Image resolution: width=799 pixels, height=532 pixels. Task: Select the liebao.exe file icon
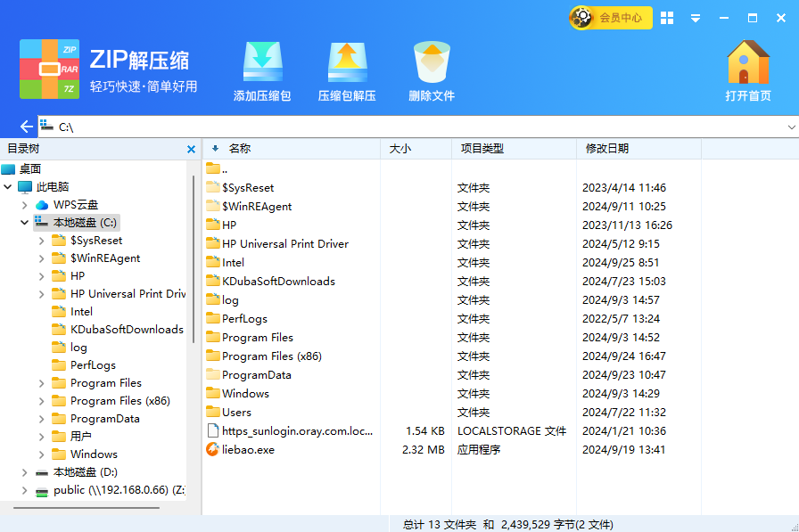click(x=212, y=450)
